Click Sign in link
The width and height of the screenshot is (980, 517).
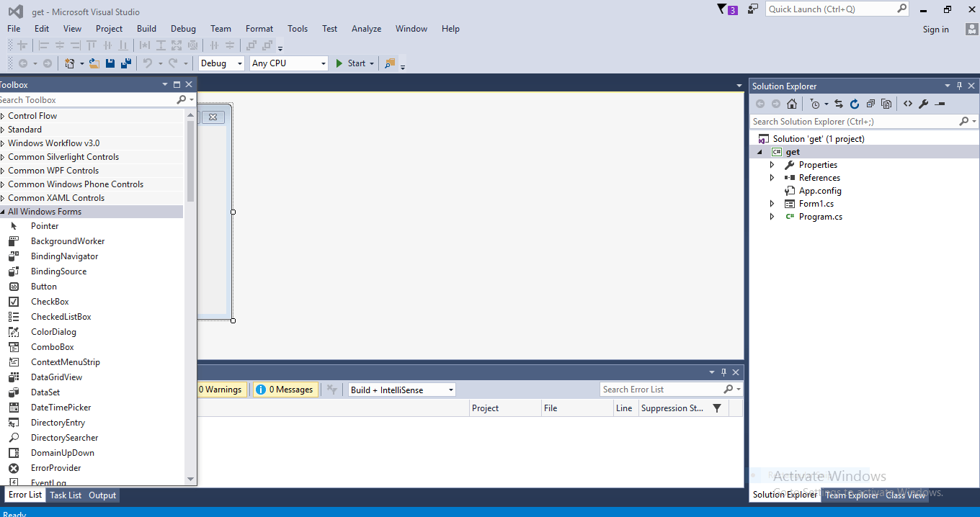(x=935, y=30)
